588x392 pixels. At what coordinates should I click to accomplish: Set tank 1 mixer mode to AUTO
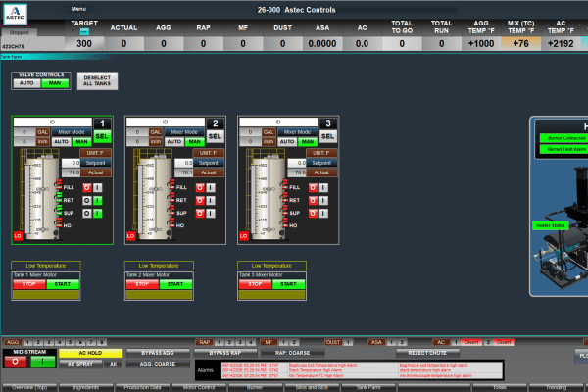61,142
